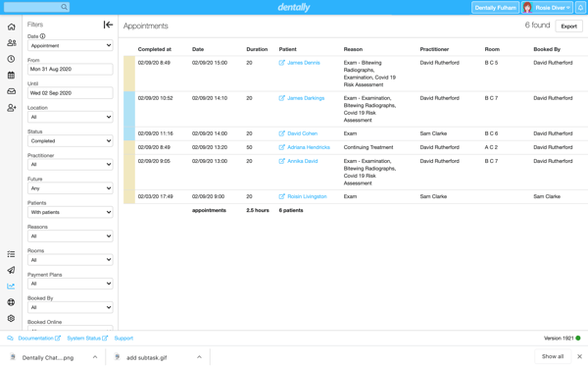The image size is (588, 368).
Task: Open Roisin Livingston record icon
Action: [281, 196]
